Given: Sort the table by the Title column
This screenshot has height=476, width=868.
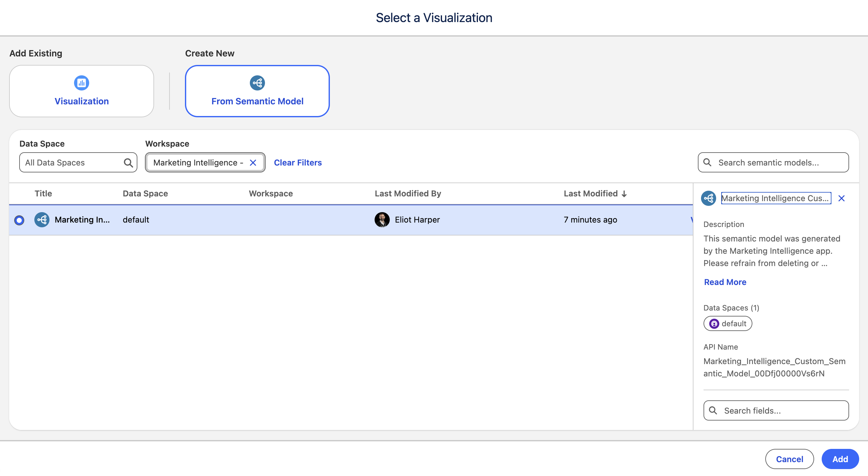Looking at the screenshot, I should (43, 194).
